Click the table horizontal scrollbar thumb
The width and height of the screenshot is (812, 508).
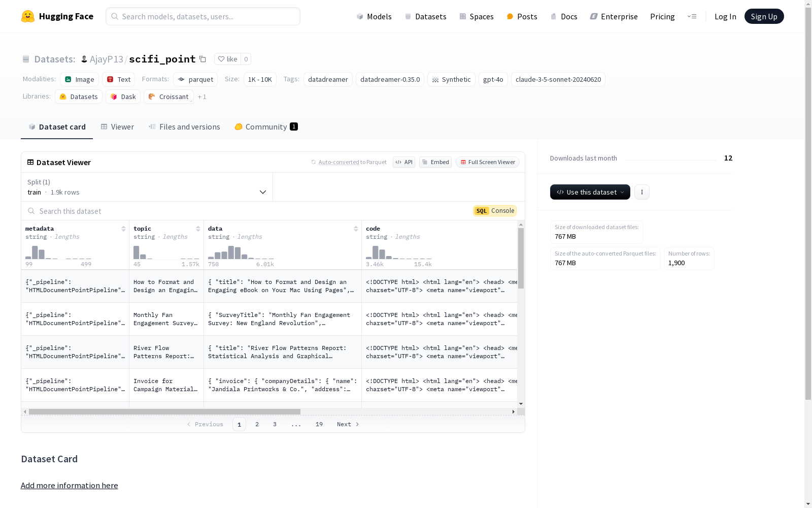(164, 411)
